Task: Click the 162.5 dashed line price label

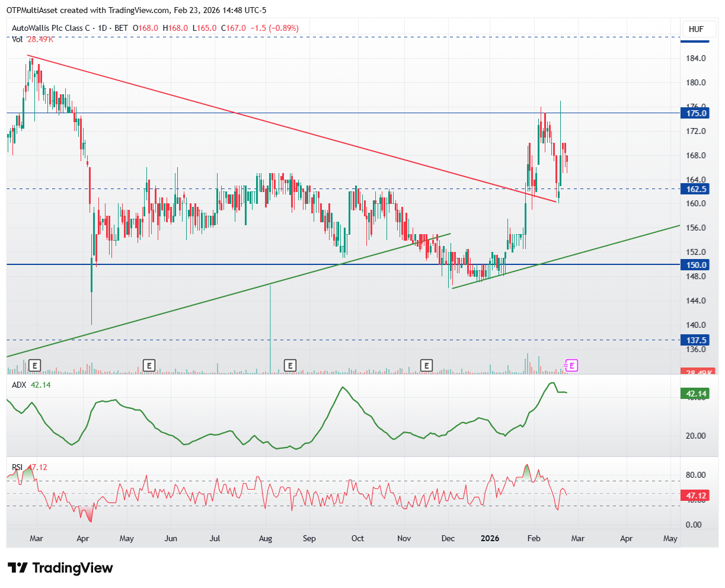Action: (695, 189)
